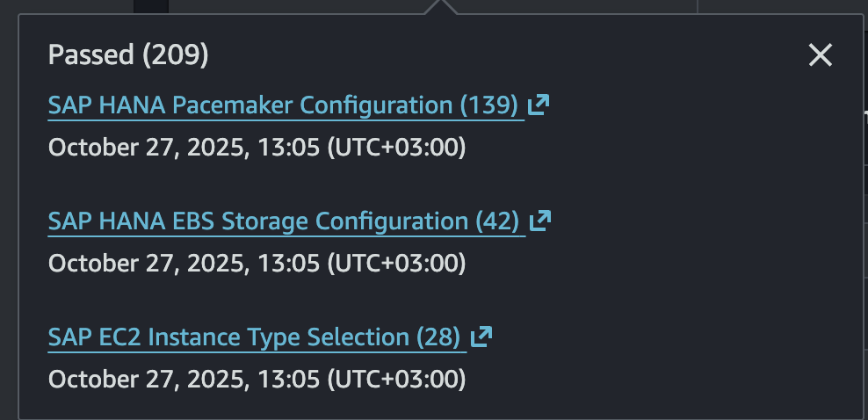Click the timestamp under EC2 Instance Type Selection
The image size is (868, 420).
pyautogui.click(x=256, y=379)
